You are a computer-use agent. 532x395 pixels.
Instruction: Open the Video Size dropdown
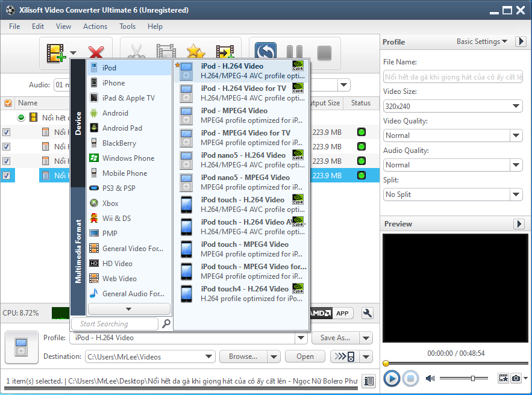coord(452,106)
